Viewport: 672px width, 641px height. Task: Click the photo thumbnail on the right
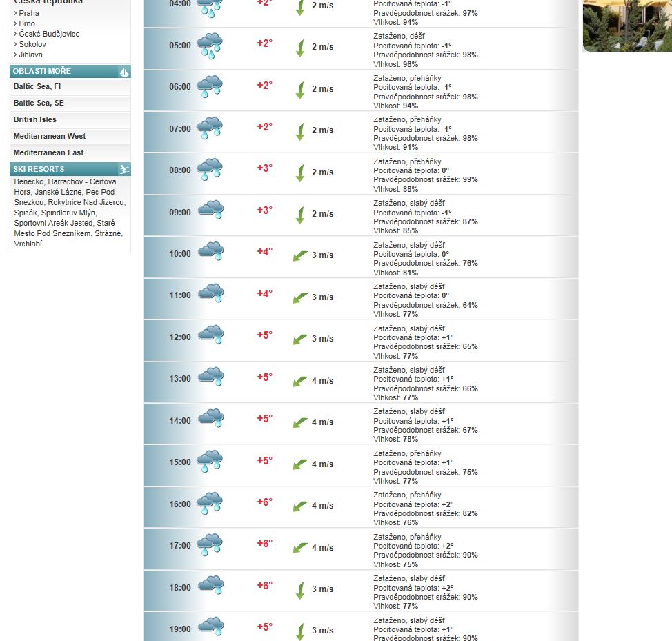point(627,26)
